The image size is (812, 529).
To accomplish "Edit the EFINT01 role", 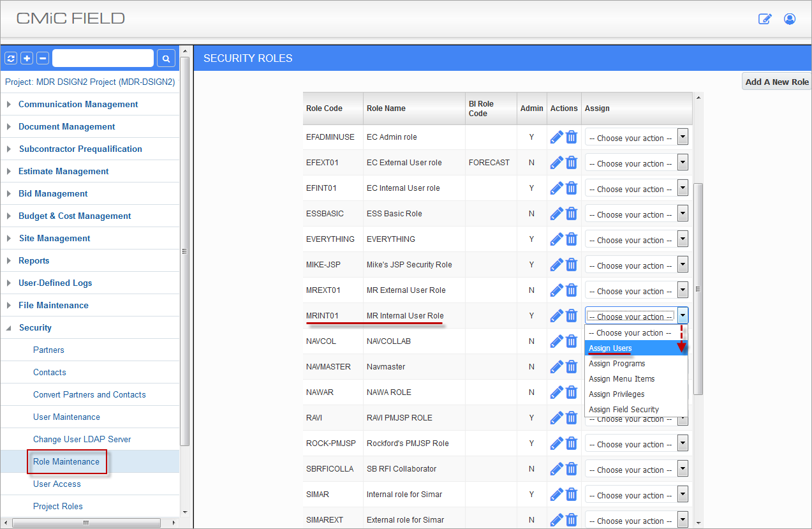I will 557,188.
